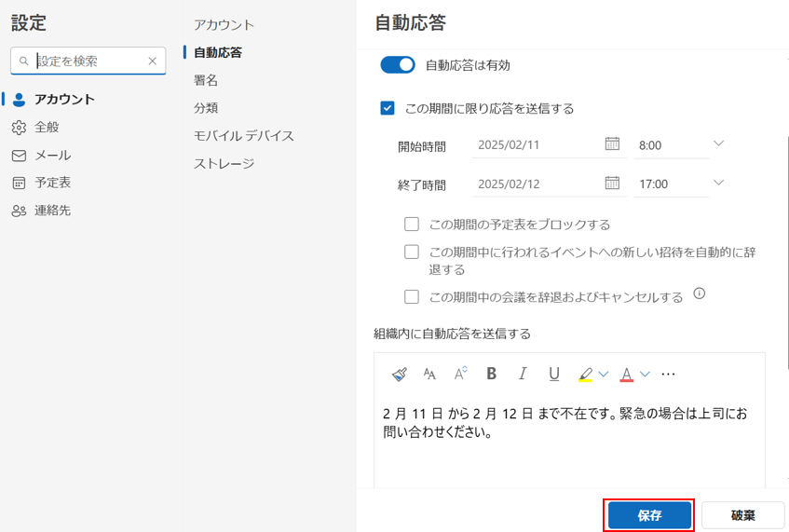Check 新しい招待を自動的に辞退する option
This screenshot has width=789, height=532.
click(x=412, y=252)
